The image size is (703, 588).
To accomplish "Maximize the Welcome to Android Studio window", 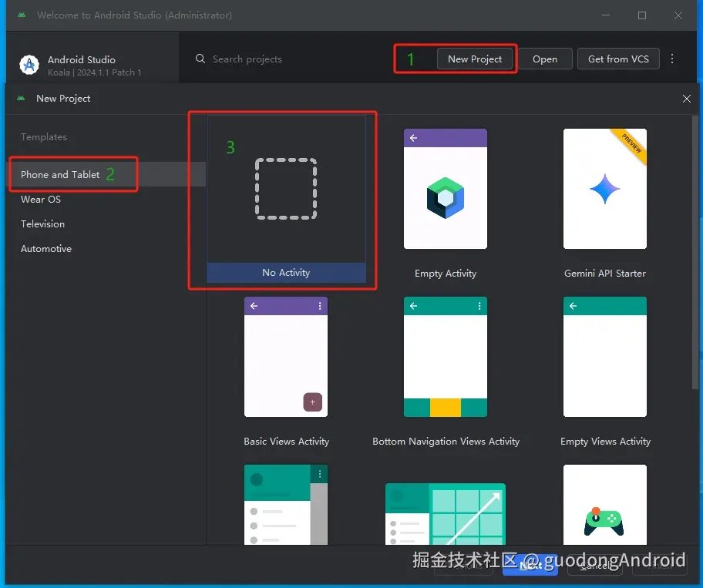I will pos(642,15).
